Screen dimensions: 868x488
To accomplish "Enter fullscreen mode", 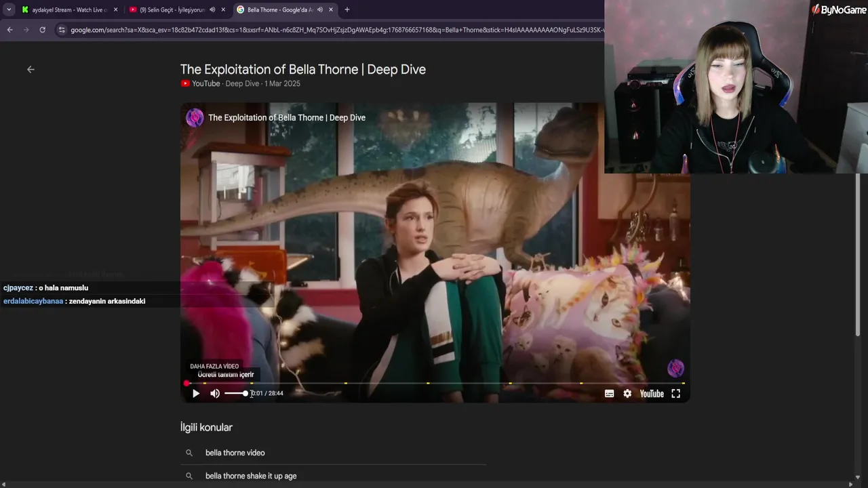I will (x=676, y=393).
